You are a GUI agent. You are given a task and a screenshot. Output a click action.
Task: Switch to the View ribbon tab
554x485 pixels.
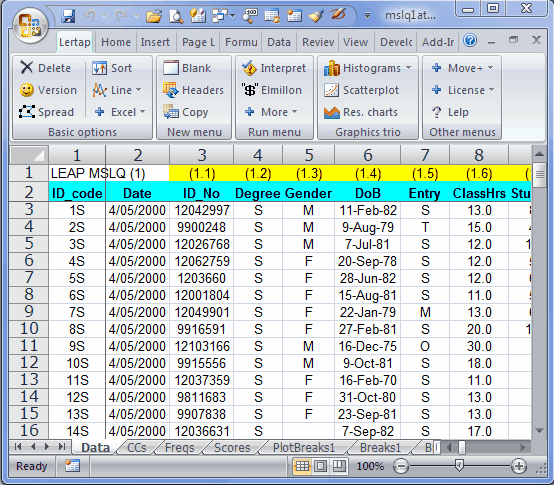tap(355, 42)
